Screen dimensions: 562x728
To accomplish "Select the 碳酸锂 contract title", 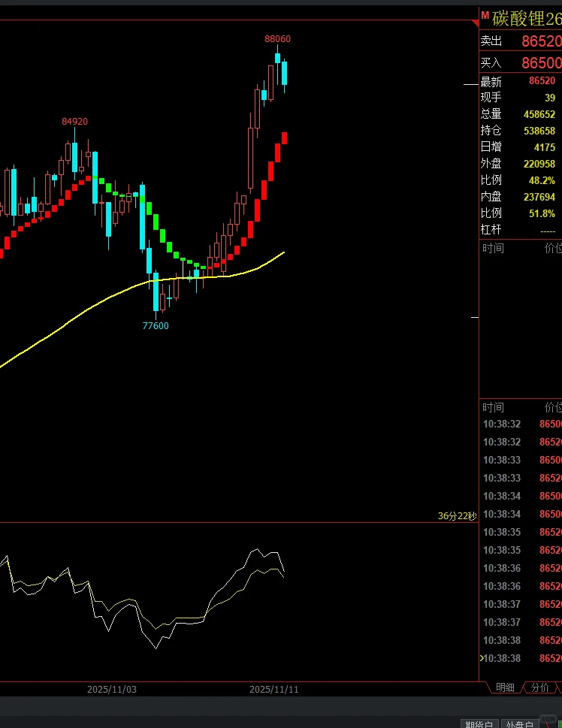I will coord(527,19).
